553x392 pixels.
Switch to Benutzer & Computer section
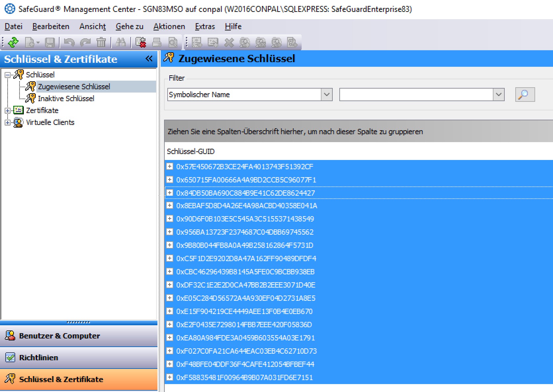click(79, 336)
